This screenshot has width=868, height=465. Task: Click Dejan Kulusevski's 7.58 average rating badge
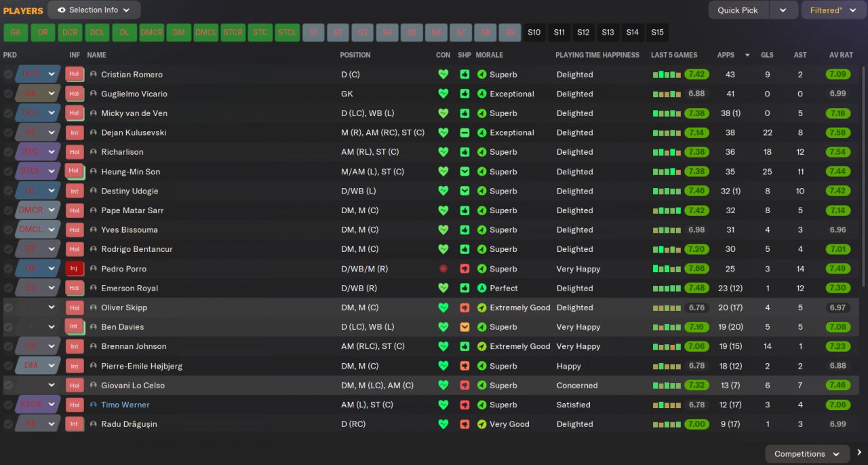click(x=838, y=133)
